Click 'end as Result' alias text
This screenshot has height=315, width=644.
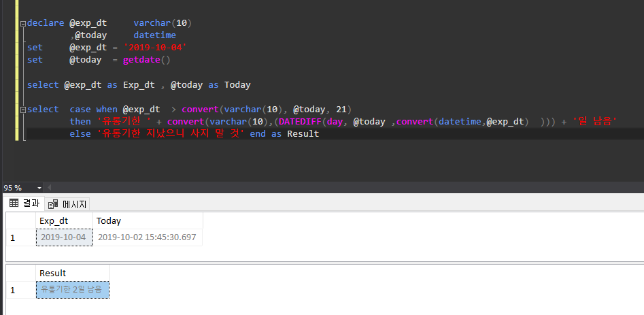[x=284, y=134]
